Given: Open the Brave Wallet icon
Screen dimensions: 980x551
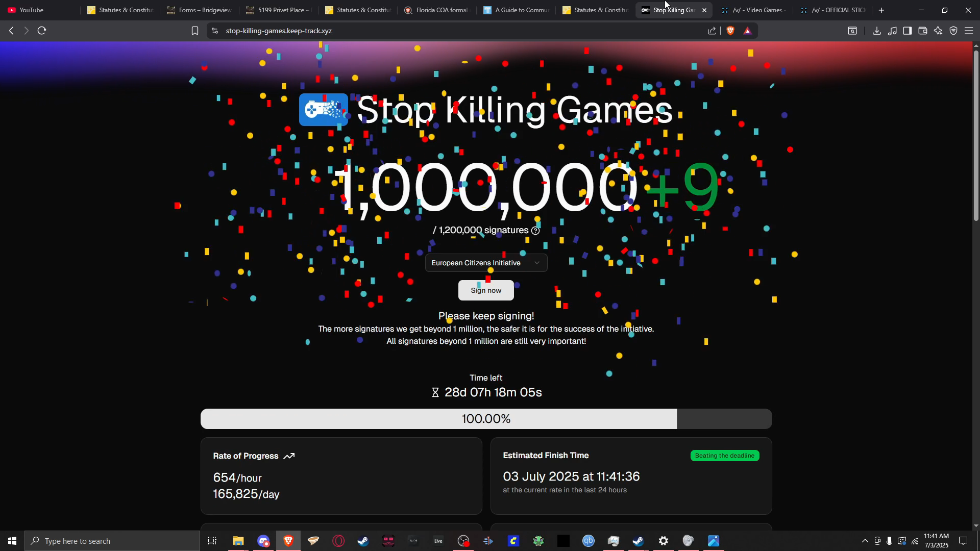Looking at the screenshot, I should pos(922,31).
